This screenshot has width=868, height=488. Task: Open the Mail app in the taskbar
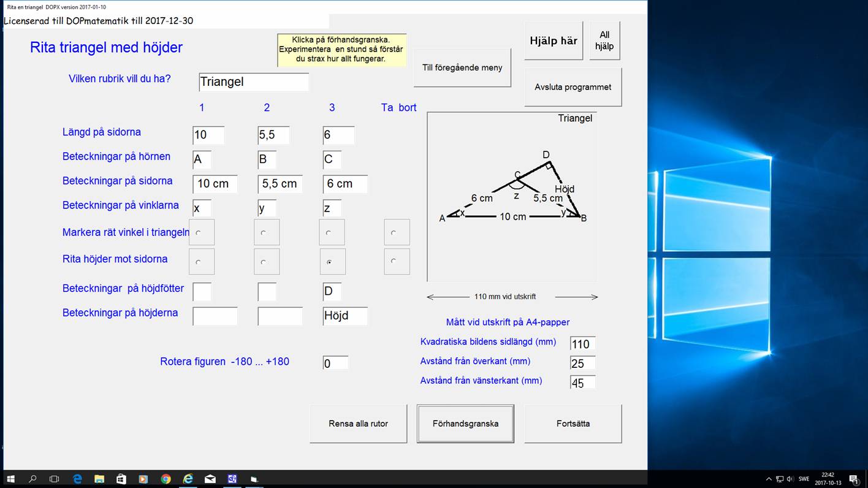tap(210, 479)
